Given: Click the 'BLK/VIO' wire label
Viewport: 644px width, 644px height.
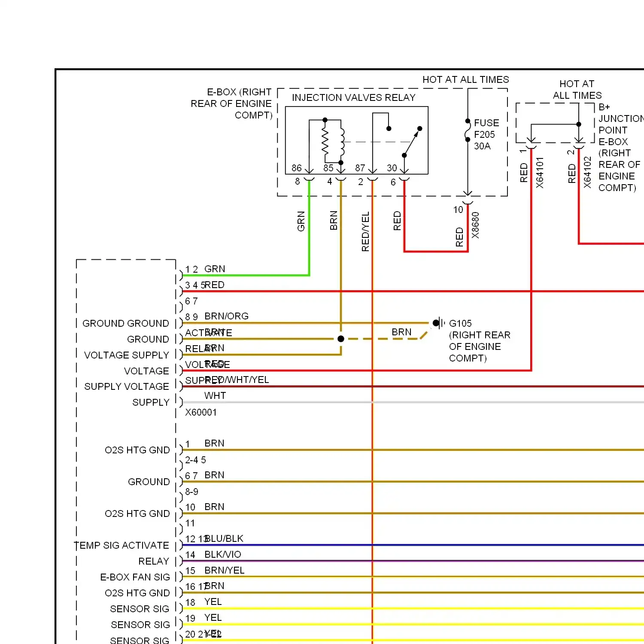Looking at the screenshot, I should 223,554.
